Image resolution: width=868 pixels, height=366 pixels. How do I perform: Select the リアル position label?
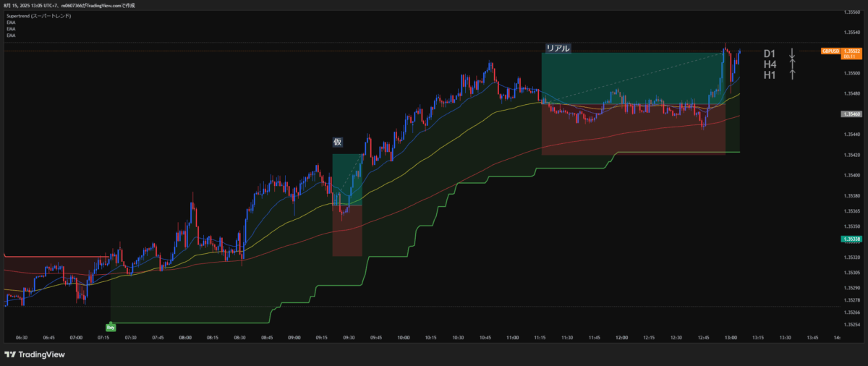click(x=558, y=48)
